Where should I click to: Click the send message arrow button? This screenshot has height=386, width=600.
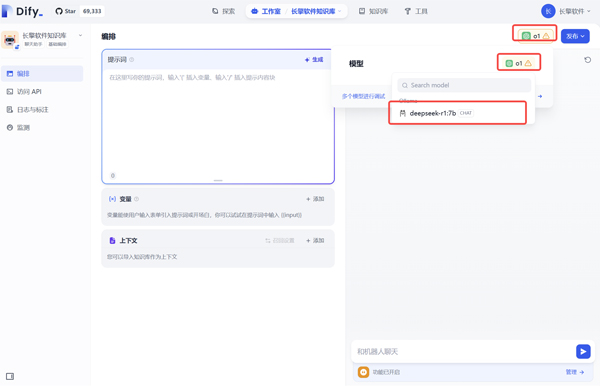pyautogui.click(x=583, y=352)
